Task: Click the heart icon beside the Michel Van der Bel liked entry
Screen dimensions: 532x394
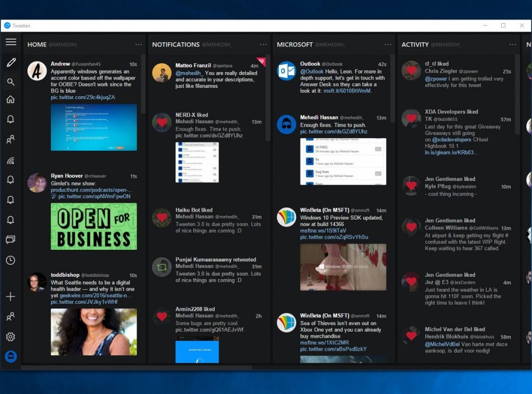Action: pos(411,336)
